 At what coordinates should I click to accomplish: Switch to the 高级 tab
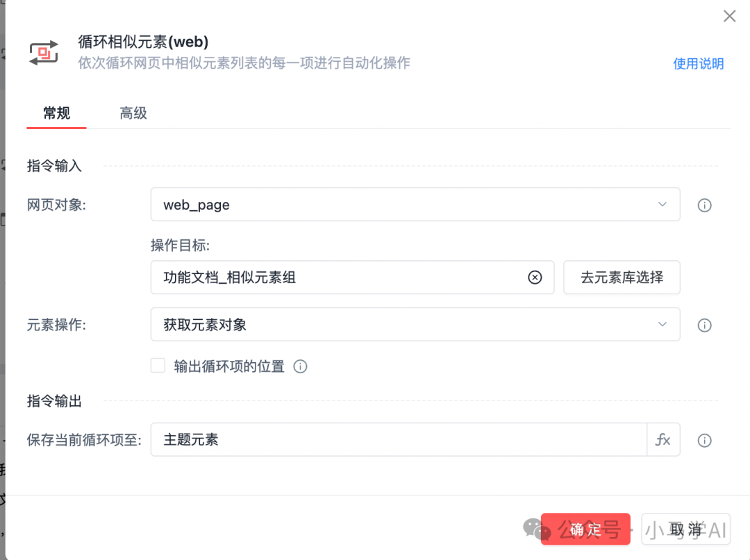click(x=133, y=113)
